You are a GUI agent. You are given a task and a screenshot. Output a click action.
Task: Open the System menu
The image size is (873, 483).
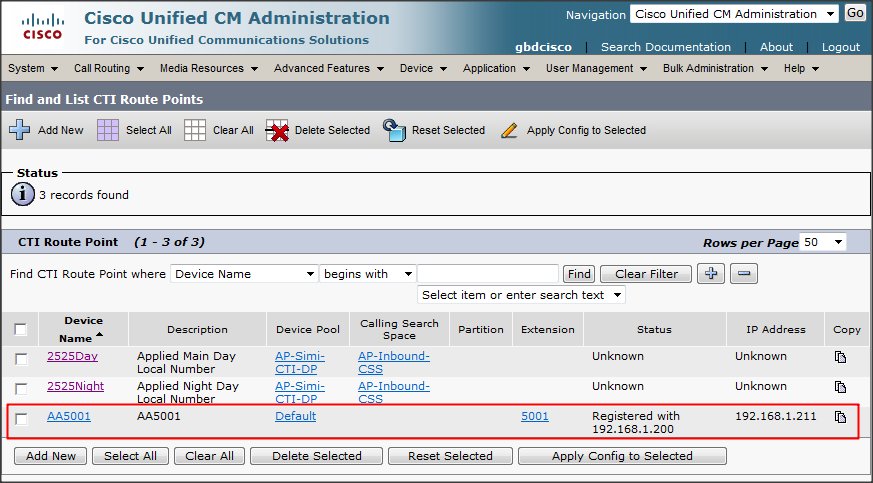tap(33, 68)
